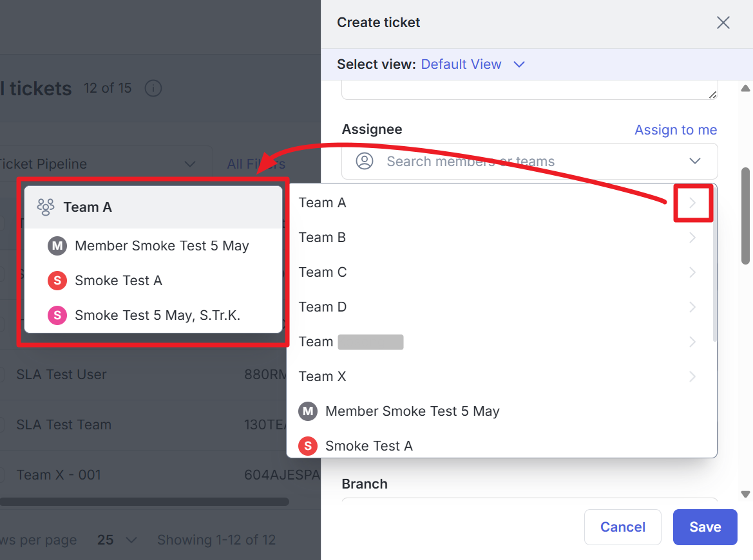Choose Smoke Test A in dropdown list
This screenshot has height=560, width=753.
pos(368,446)
